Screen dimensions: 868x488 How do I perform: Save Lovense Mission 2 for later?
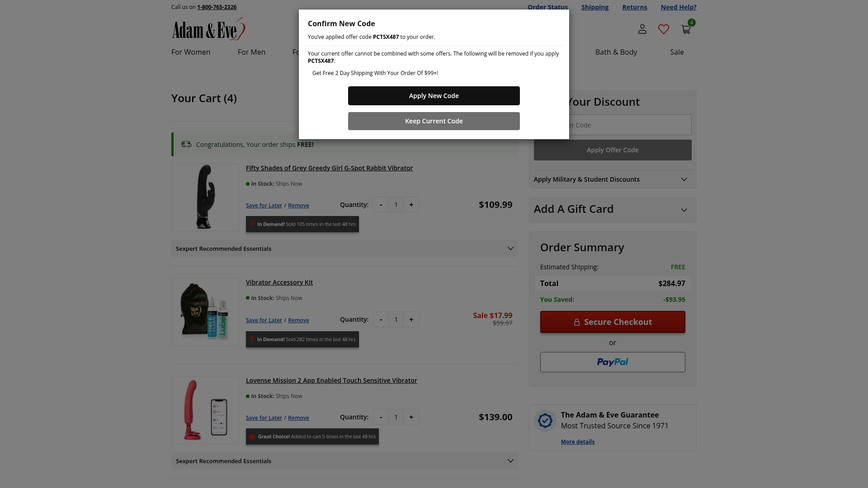tap(264, 418)
